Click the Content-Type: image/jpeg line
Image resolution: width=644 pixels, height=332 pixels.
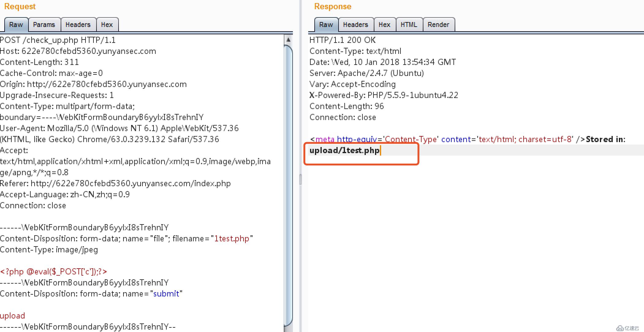point(49,250)
